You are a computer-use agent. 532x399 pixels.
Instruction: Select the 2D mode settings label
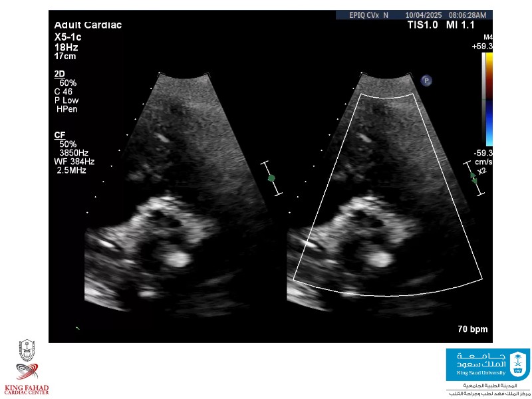pos(60,74)
